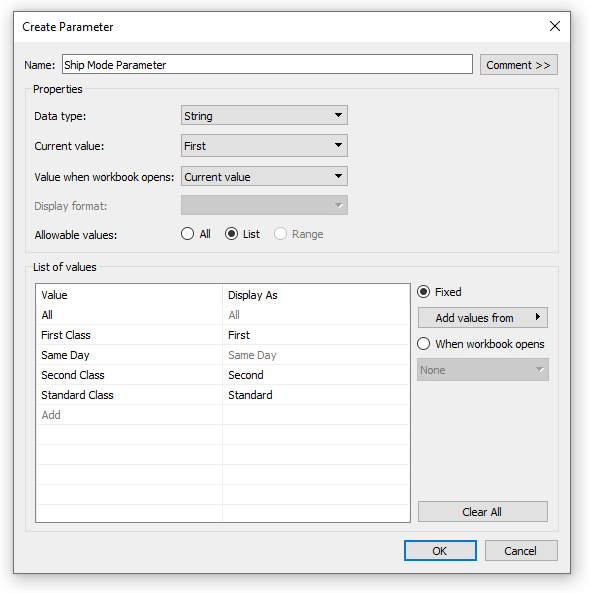Select the All allowable values radio

point(187,234)
